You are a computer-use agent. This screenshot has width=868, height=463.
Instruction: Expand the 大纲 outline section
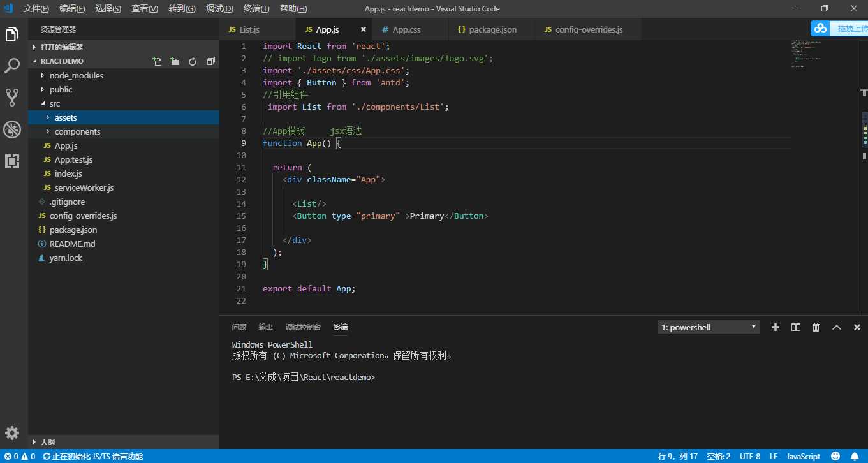[x=124, y=442]
